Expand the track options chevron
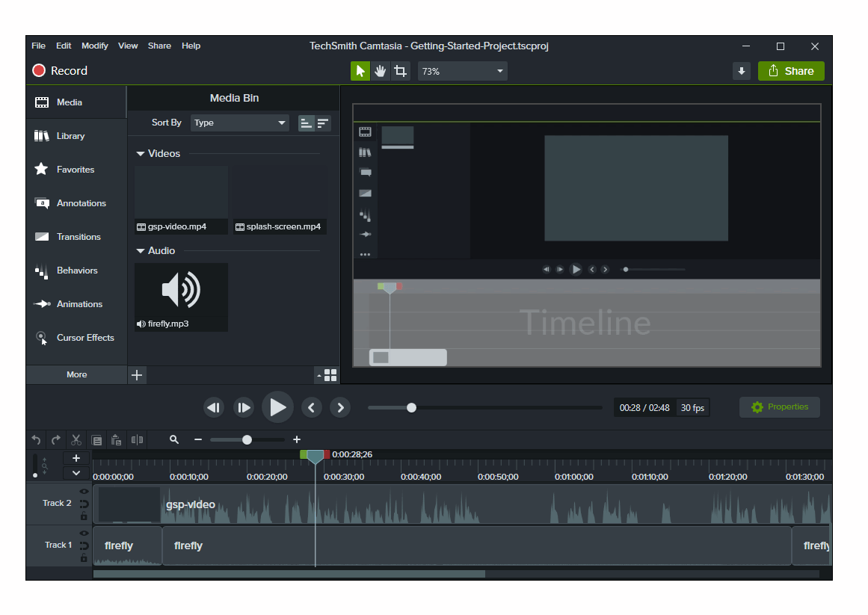This screenshot has width=868, height=615. tap(76, 473)
